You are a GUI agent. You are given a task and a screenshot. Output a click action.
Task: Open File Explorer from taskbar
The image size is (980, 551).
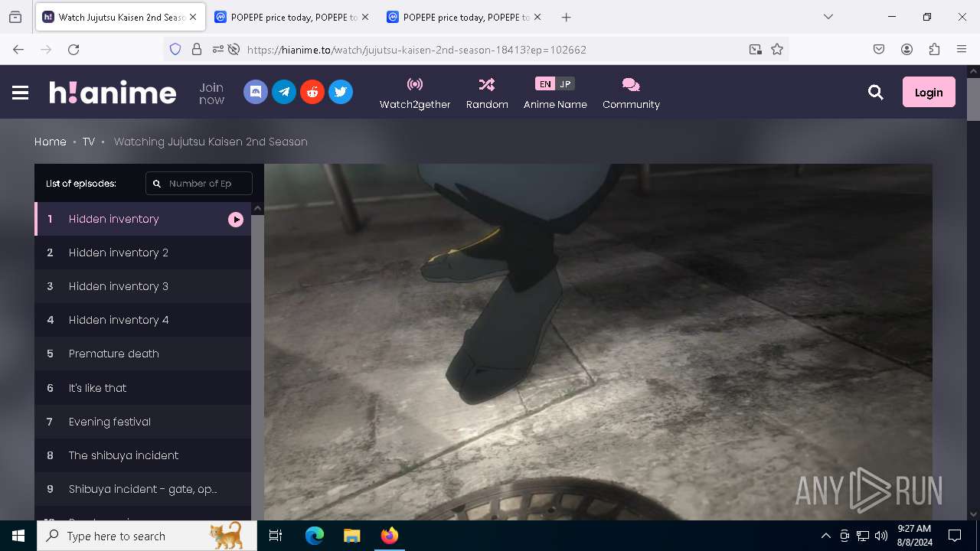(x=351, y=536)
